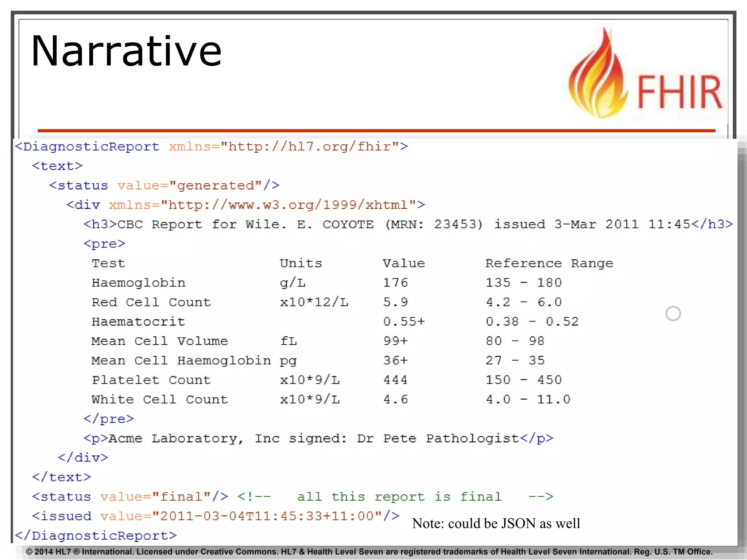Click the Haematocrit value 0.55+

404,322
